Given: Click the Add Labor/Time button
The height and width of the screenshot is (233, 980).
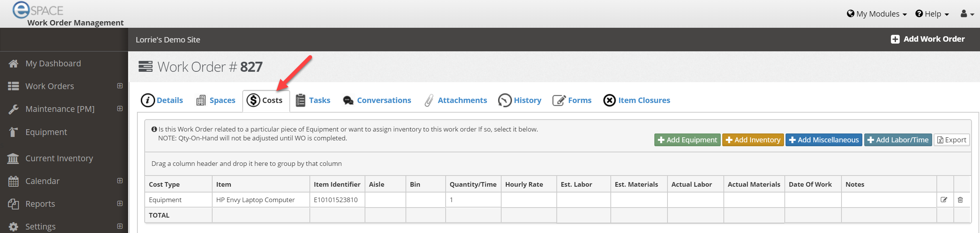Looking at the screenshot, I should tap(898, 140).
